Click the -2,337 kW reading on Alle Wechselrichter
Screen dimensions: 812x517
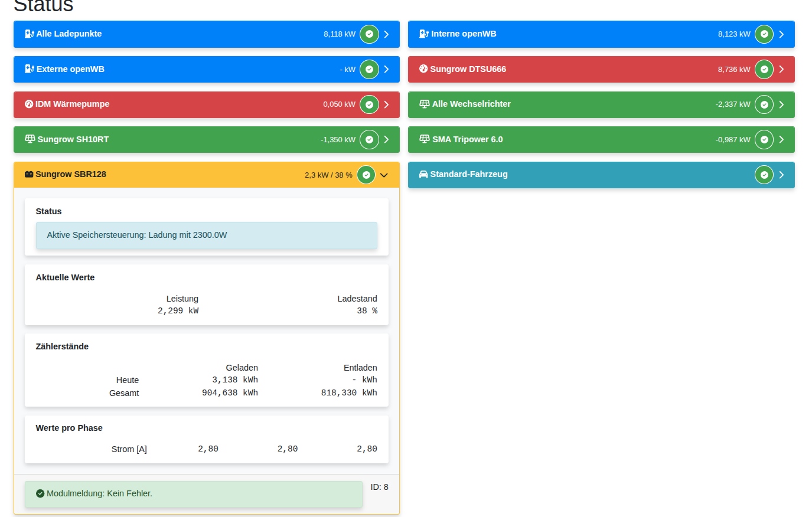(733, 104)
